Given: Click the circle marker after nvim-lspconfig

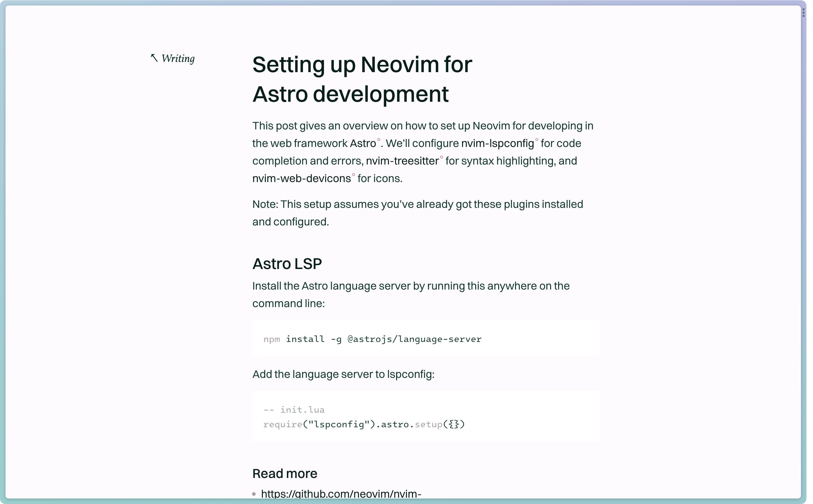Looking at the screenshot, I should [537, 140].
